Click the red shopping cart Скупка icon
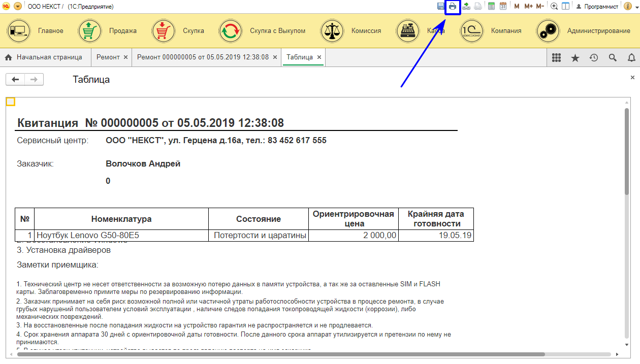This screenshot has height=364, width=640. point(164,31)
